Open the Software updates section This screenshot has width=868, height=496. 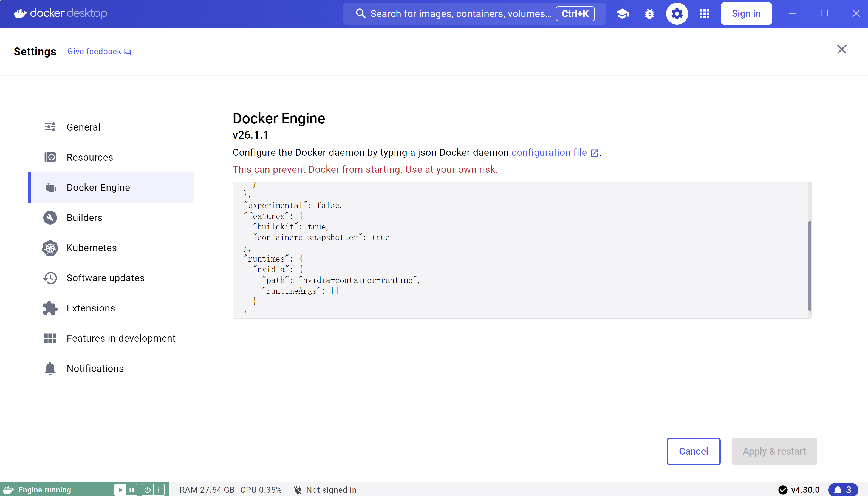pyautogui.click(x=106, y=278)
